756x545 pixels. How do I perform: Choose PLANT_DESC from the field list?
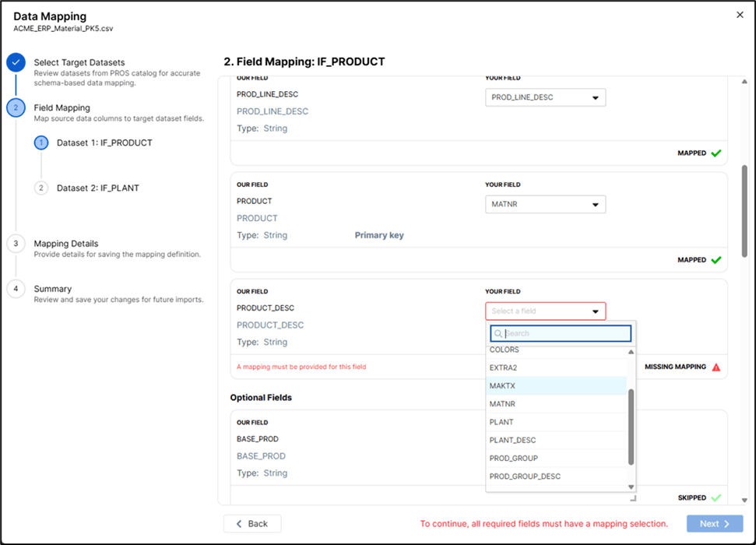pyautogui.click(x=512, y=440)
